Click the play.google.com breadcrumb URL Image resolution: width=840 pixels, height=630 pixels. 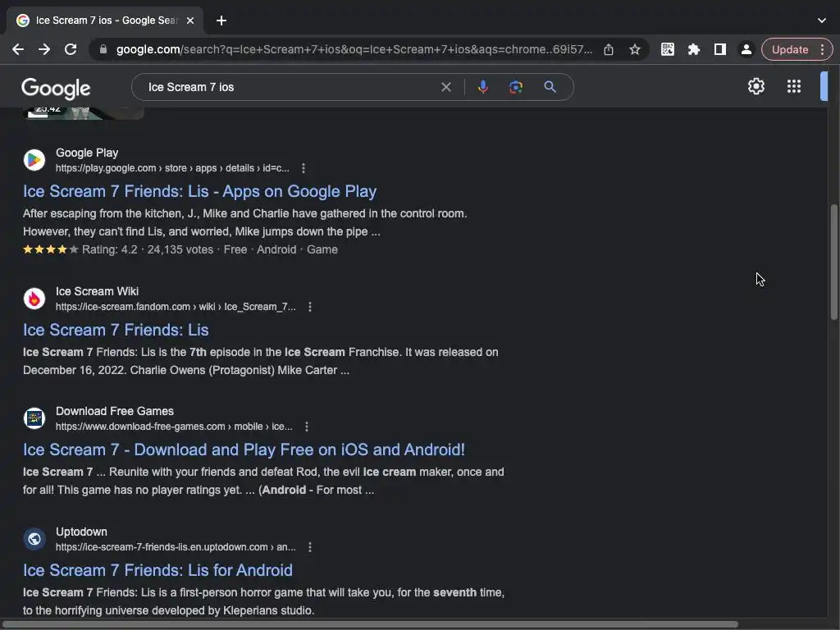pyautogui.click(x=172, y=168)
